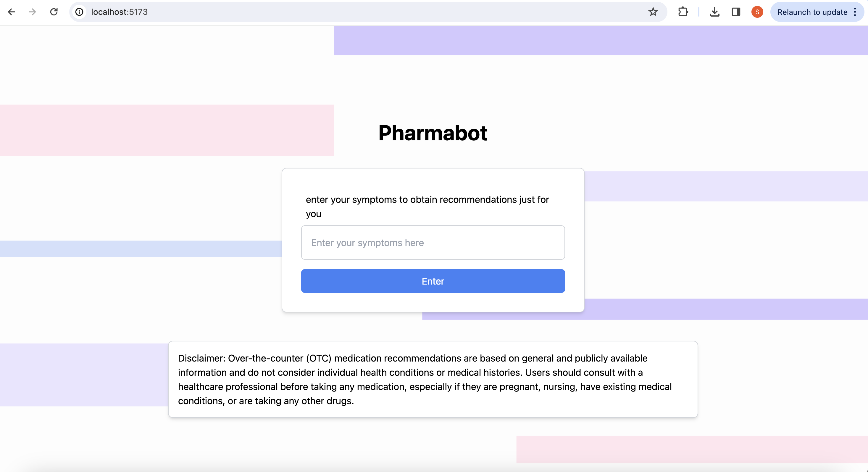Click the blue Enter button

pyautogui.click(x=433, y=281)
